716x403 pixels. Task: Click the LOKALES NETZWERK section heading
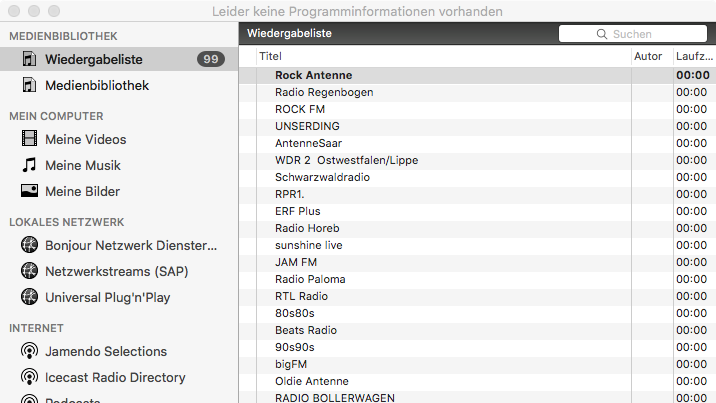pyautogui.click(x=67, y=222)
